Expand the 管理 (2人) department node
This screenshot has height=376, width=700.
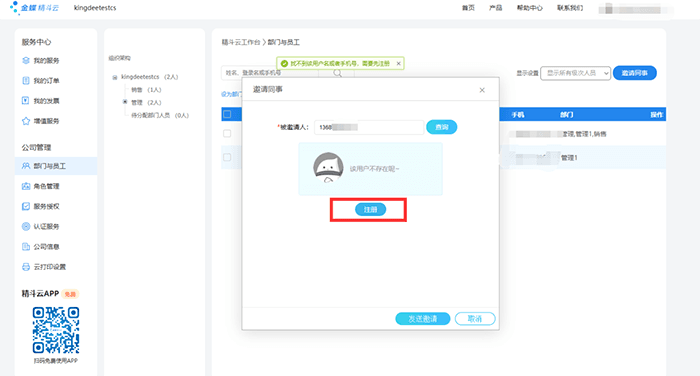(125, 102)
